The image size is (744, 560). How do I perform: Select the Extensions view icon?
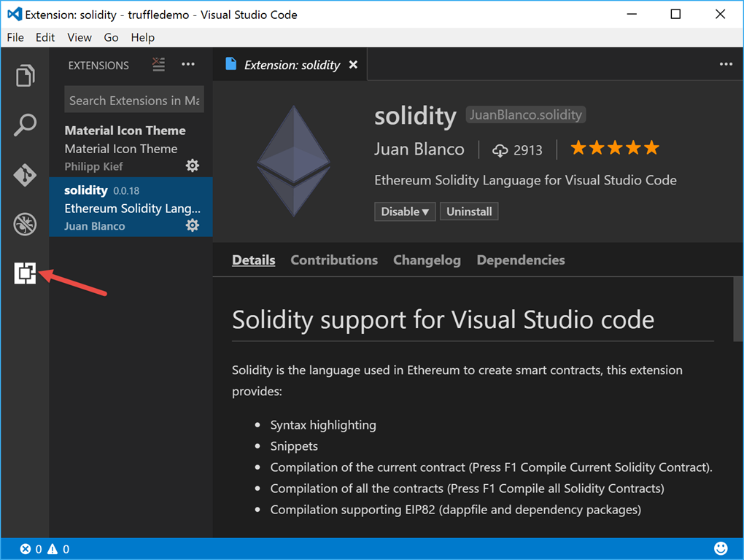[25, 273]
